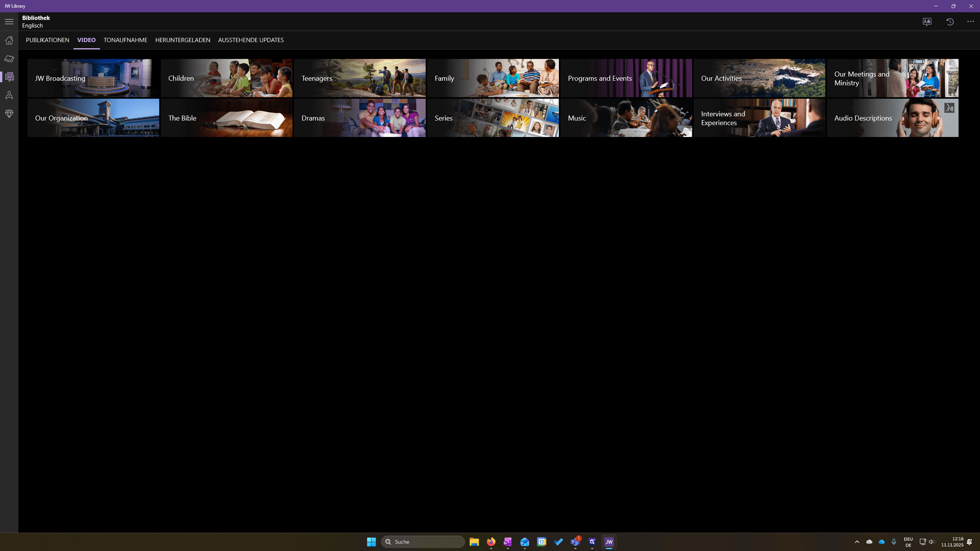Open the OneDrive cloud tray icon
Image resolution: width=980 pixels, height=551 pixels.
point(882,542)
